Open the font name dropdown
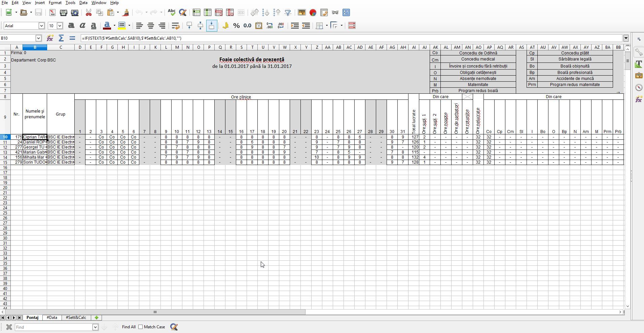The height and width of the screenshot is (333, 644). click(41, 26)
